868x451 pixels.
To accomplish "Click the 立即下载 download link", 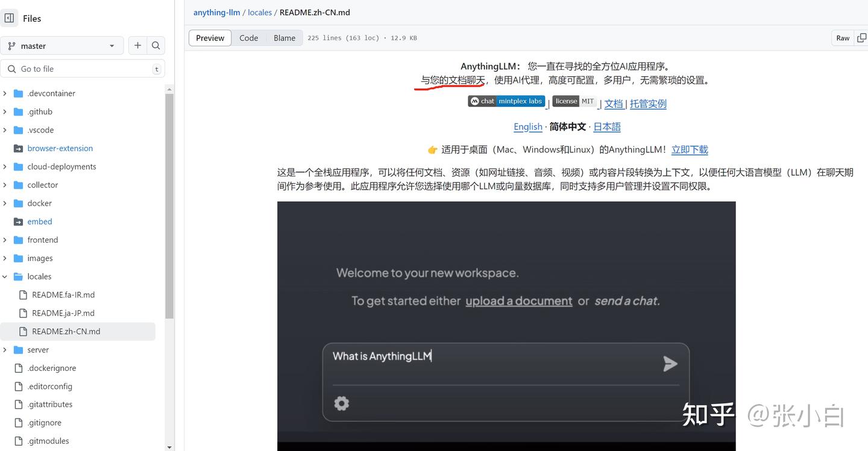I will (x=689, y=149).
